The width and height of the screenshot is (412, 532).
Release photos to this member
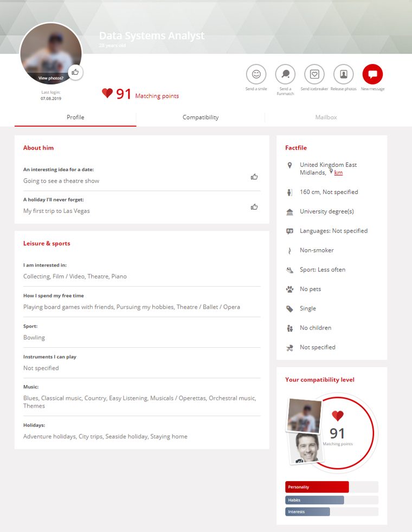coord(344,74)
